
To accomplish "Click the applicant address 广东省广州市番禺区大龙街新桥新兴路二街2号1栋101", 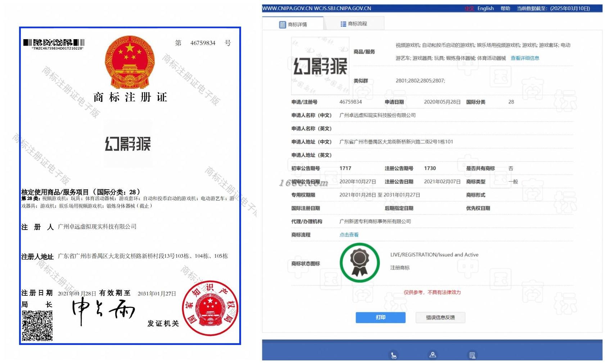I will tap(396, 142).
